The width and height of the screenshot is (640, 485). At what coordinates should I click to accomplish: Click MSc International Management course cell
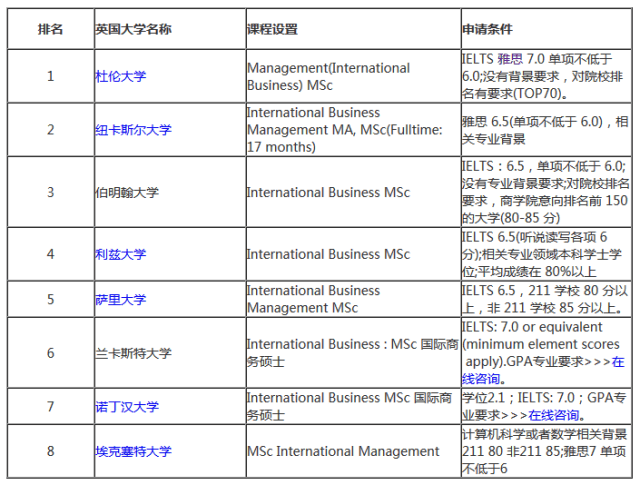click(353, 451)
